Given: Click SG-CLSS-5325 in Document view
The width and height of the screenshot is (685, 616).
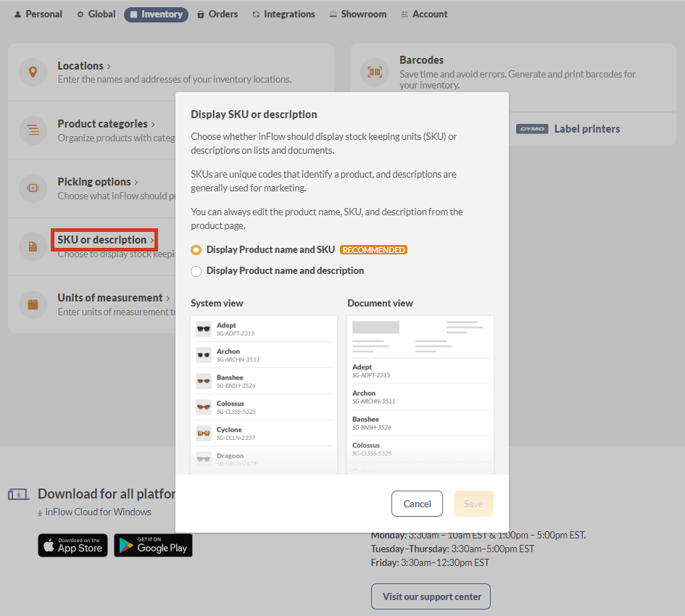Looking at the screenshot, I should 372,454.
